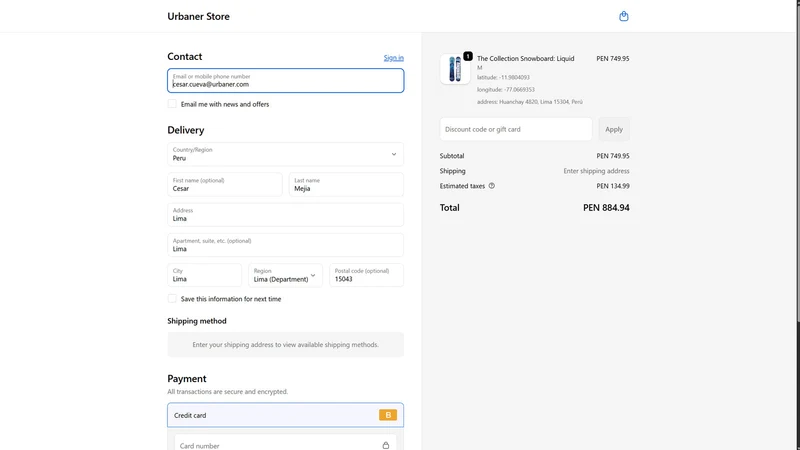The image size is (800, 450).
Task: Click the 'Delivery' section heading
Action: point(186,130)
